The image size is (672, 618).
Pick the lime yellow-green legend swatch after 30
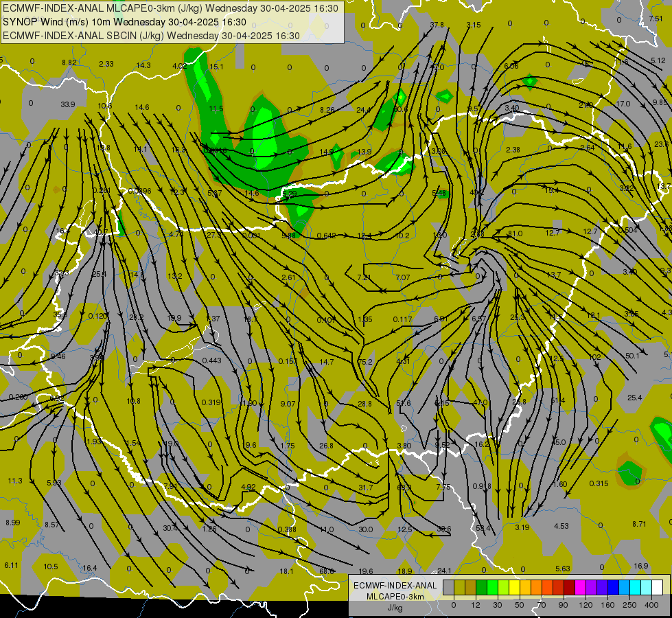[504, 587]
